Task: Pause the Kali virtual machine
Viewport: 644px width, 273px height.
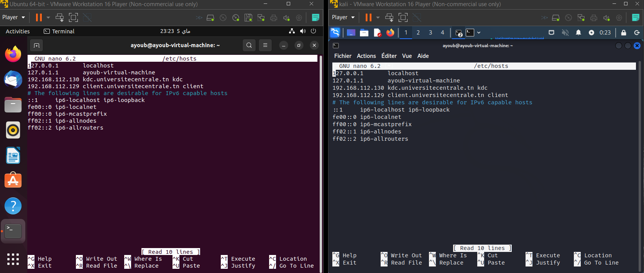Action: pos(368,17)
